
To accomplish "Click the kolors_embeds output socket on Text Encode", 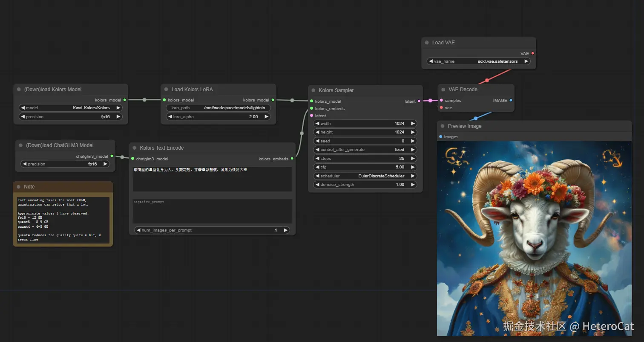I will tap(292, 159).
